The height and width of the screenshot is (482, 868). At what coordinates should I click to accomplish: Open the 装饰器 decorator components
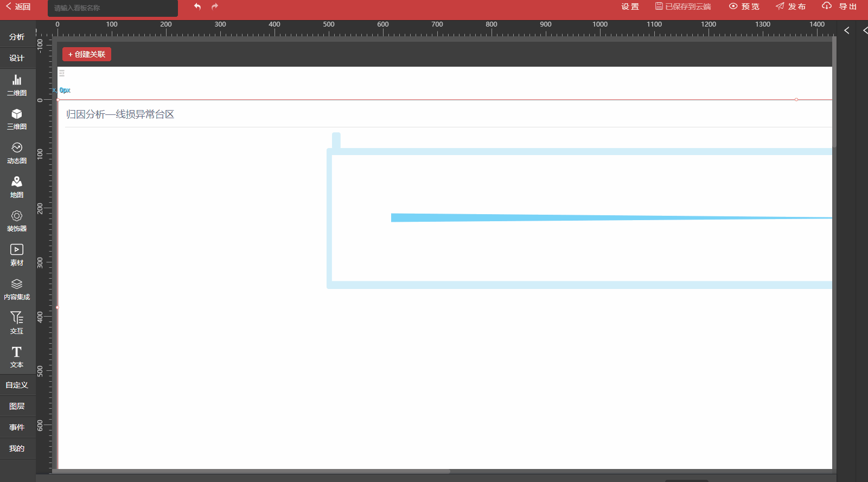click(17, 221)
